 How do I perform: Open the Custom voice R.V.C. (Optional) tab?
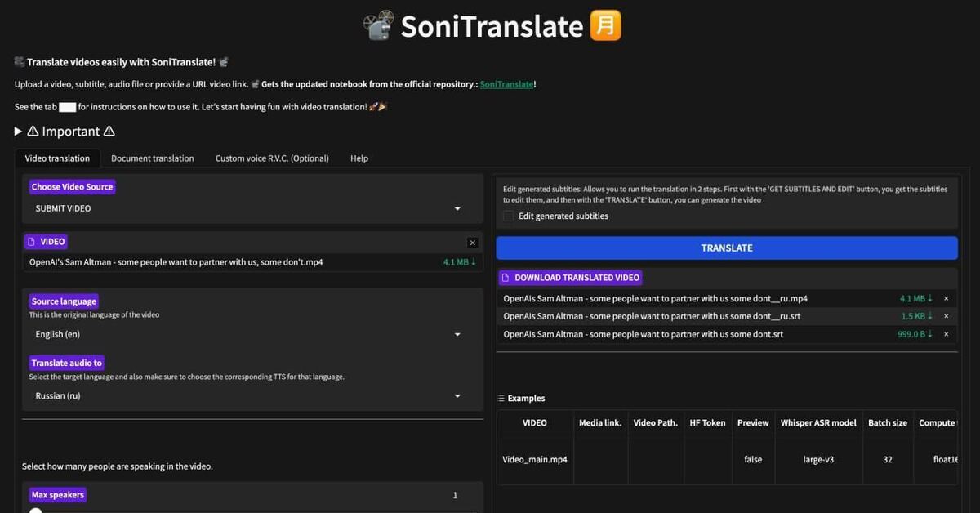point(272,158)
